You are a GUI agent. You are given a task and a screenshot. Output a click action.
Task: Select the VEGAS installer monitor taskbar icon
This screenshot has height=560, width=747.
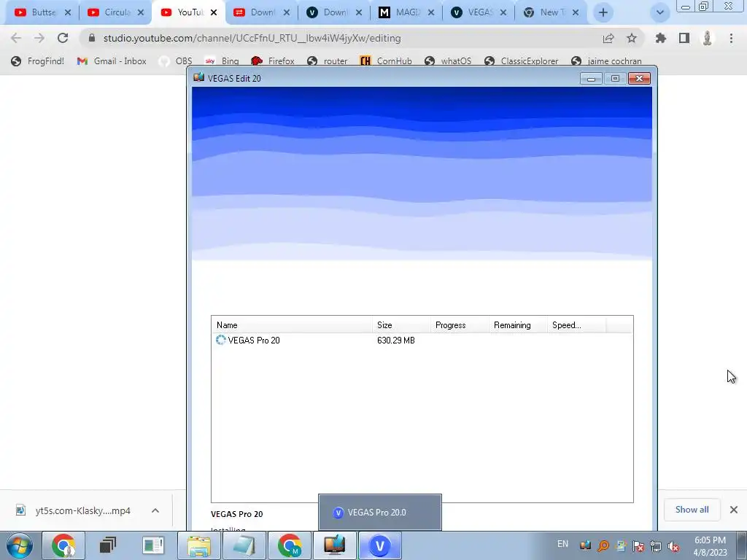(x=334, y=545)
